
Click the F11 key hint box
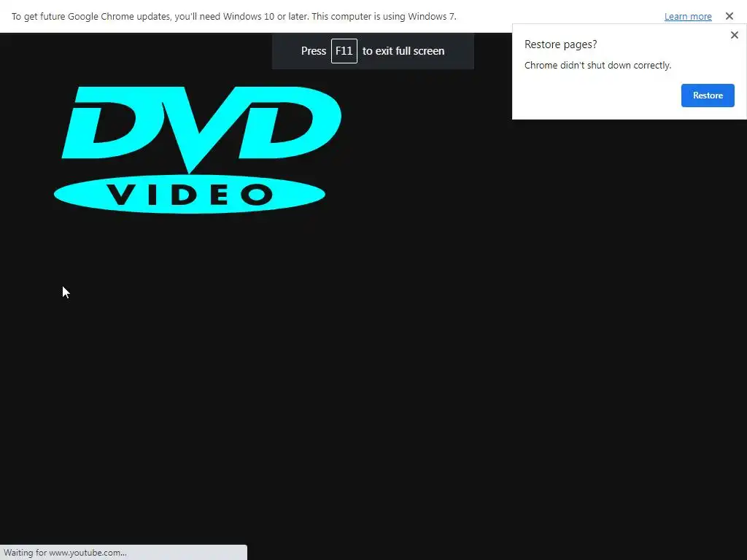344,51
